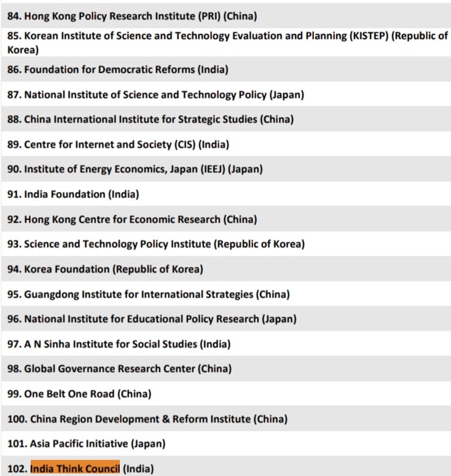This screenshot has width=451, height=476.
Task: Select Hong Kong Centre for Economic Research
Action: pyautogui.click(x=132, y=219)
